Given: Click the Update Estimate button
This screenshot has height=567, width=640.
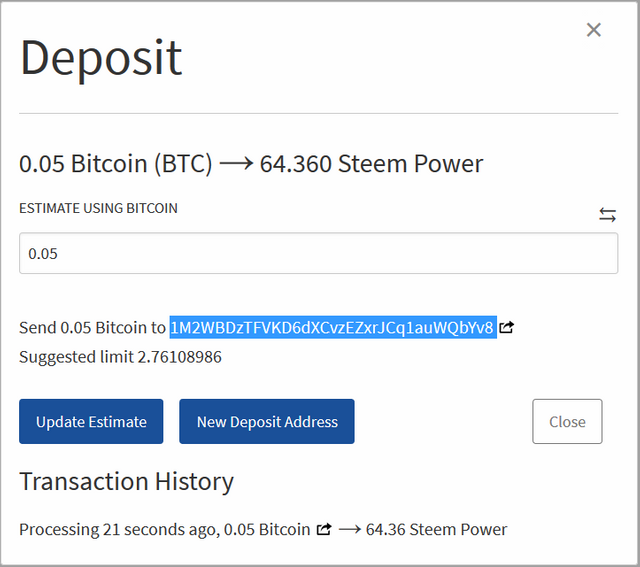Looking at the screenshot, I should [92, 421].
